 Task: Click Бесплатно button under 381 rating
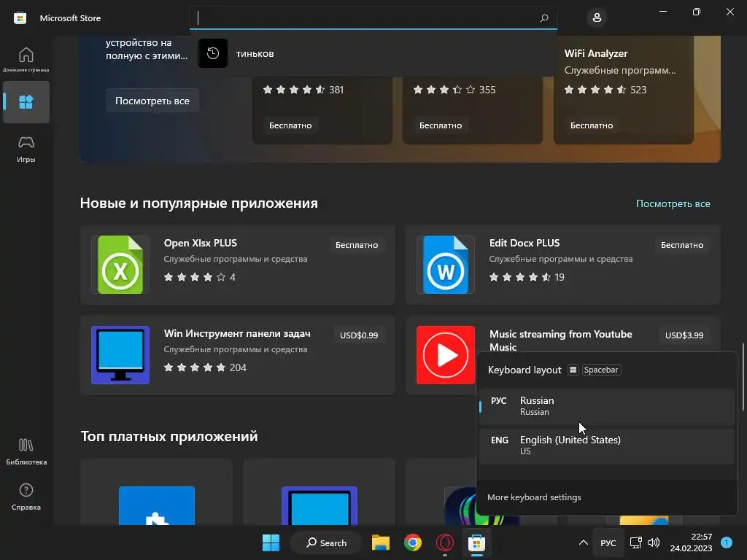point(290,125)
